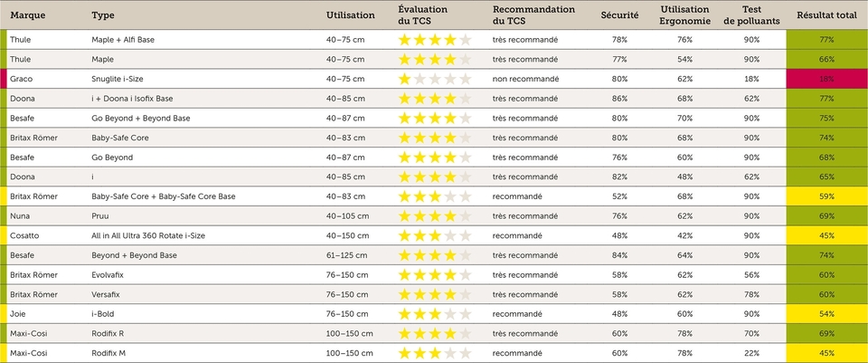Click the stars in Cosatto All in All row
The width and height of the screenshot is (868, 363).
435,235
